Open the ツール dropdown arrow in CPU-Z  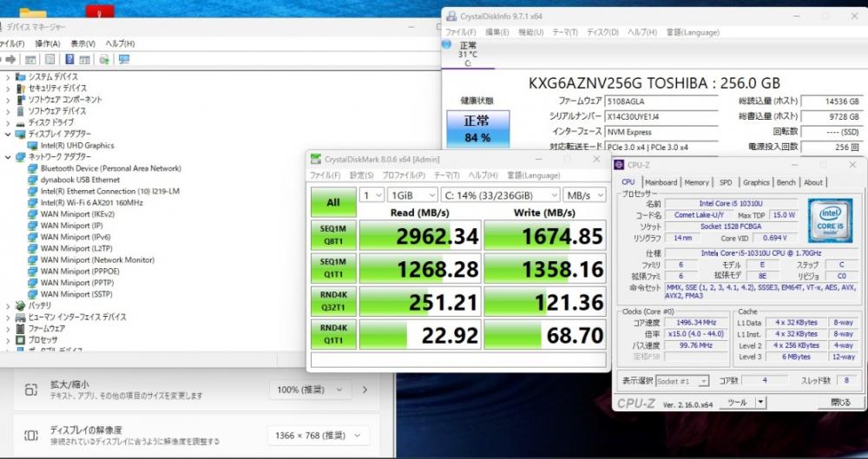[x=761, y=403]
